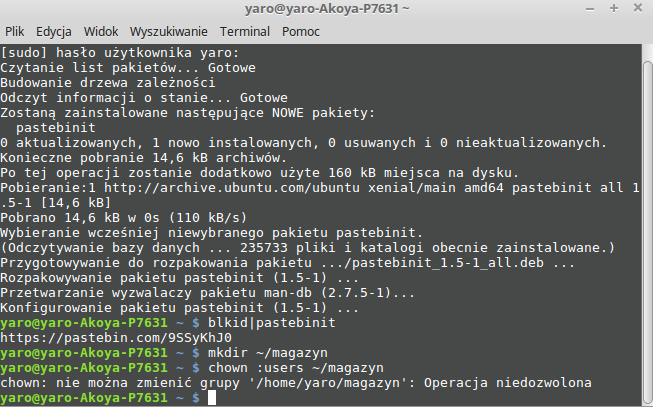Image resolution: width=653 pixels, height=407 pixels.
Task: Click the '[sudo] hasło użytkownika yaro:' line
Action: 120,53
